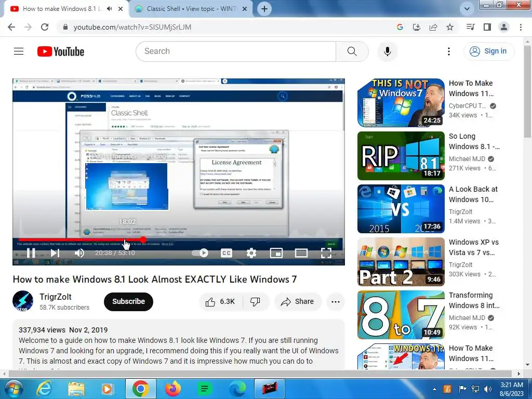Image resolution: width=532 pixels, height=399 pixels.
Task: Click the red scrubber handle on timeline
Action: point(143,240)
